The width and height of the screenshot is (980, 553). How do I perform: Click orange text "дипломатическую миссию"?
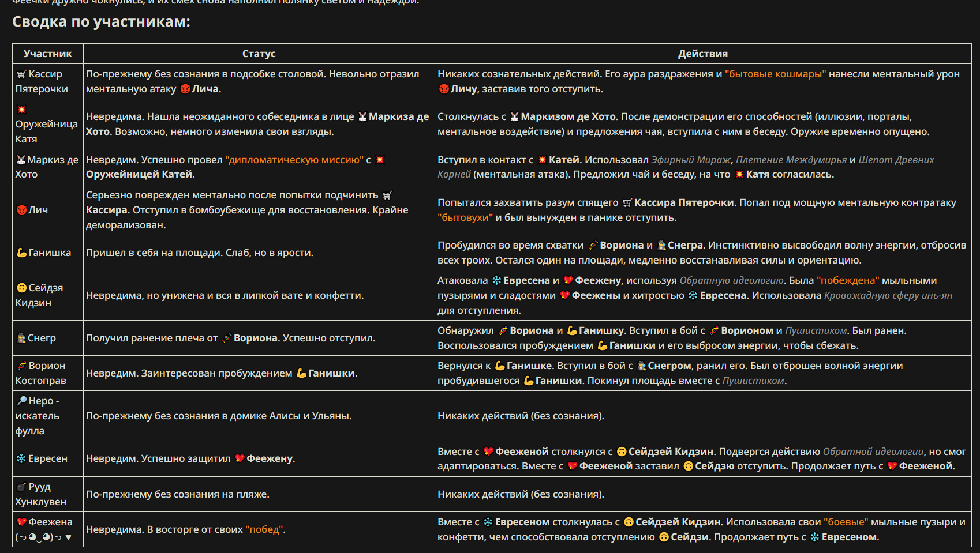click(294, 160)
